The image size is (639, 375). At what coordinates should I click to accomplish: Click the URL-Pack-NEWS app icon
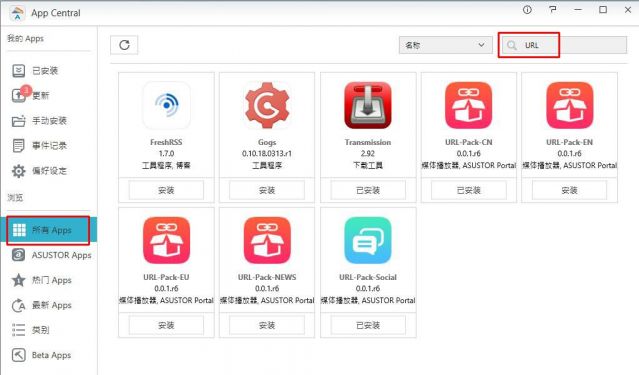(x=267, y=240)
